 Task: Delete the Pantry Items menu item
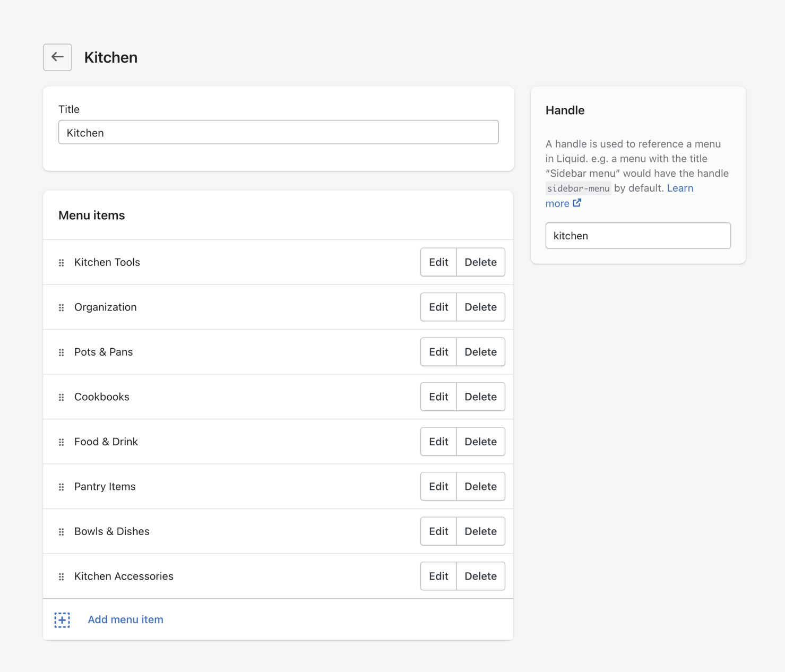click(x=480, y=486)
